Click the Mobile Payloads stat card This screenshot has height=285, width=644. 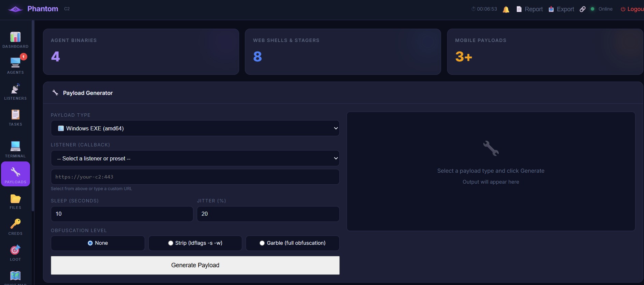545,52
